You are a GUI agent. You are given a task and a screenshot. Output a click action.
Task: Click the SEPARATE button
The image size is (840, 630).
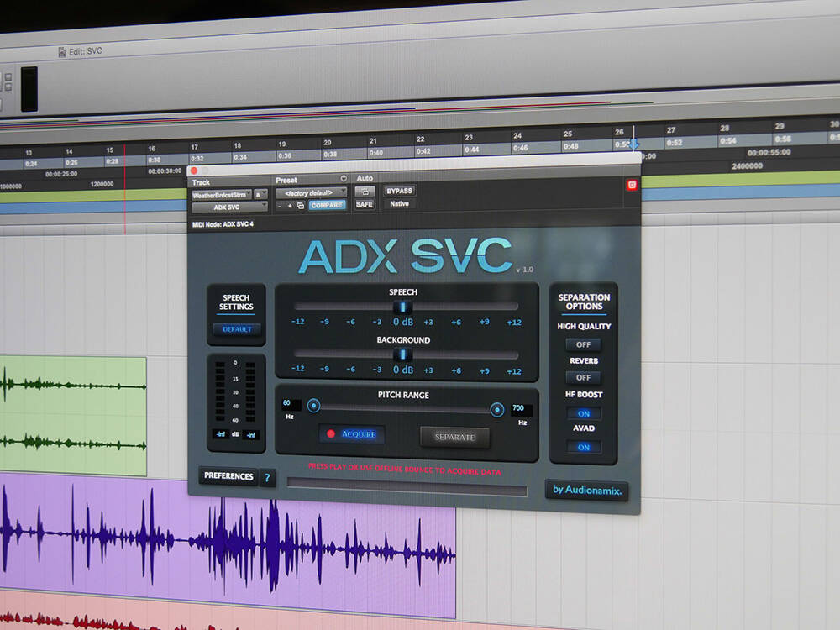click(454, 437)
